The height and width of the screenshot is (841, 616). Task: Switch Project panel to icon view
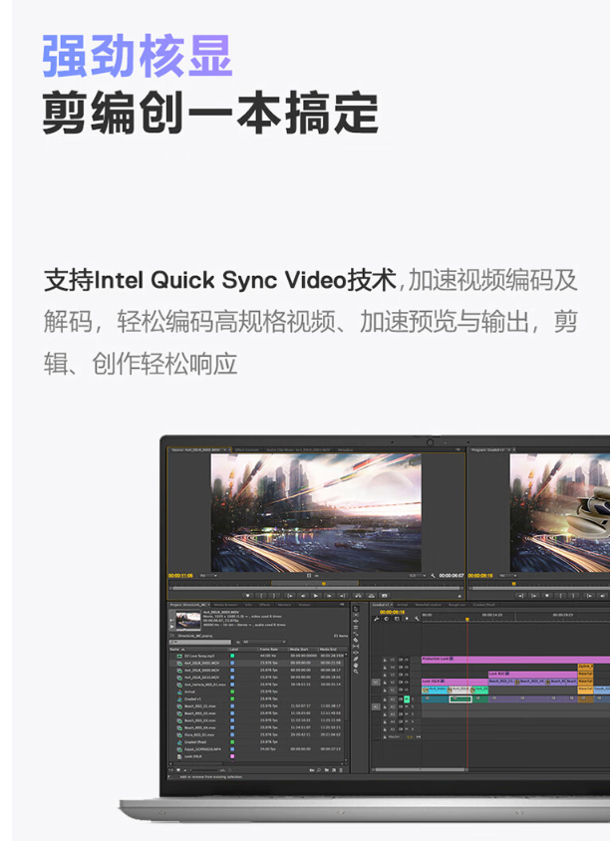(x=178, y=770)
